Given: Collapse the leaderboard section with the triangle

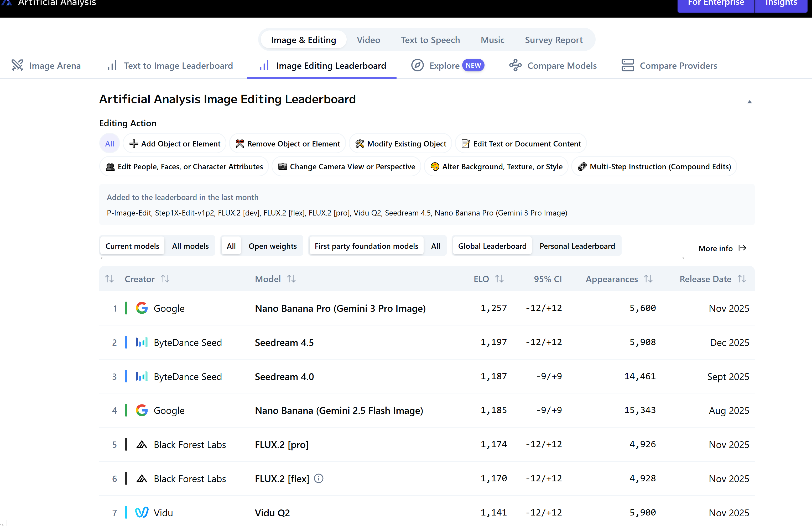Looking at the screenshot, I should pos(749,102).
